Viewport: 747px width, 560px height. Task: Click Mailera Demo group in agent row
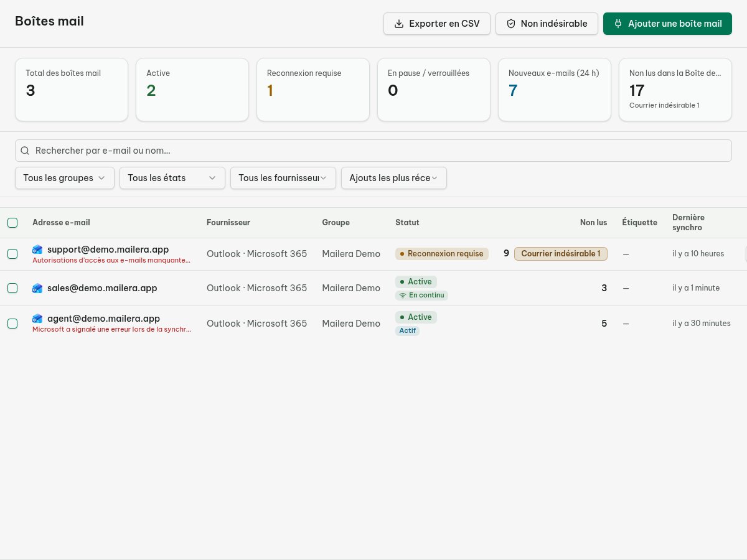coord(351,324)
